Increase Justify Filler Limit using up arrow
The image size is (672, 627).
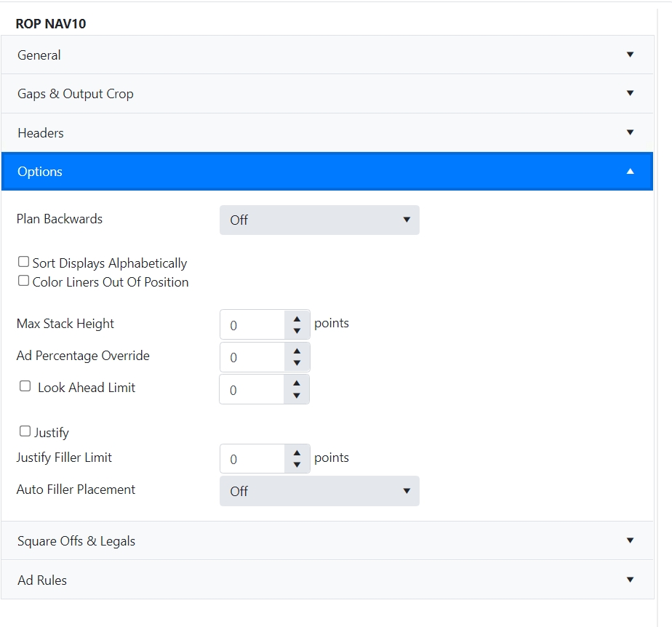(297, 452)
